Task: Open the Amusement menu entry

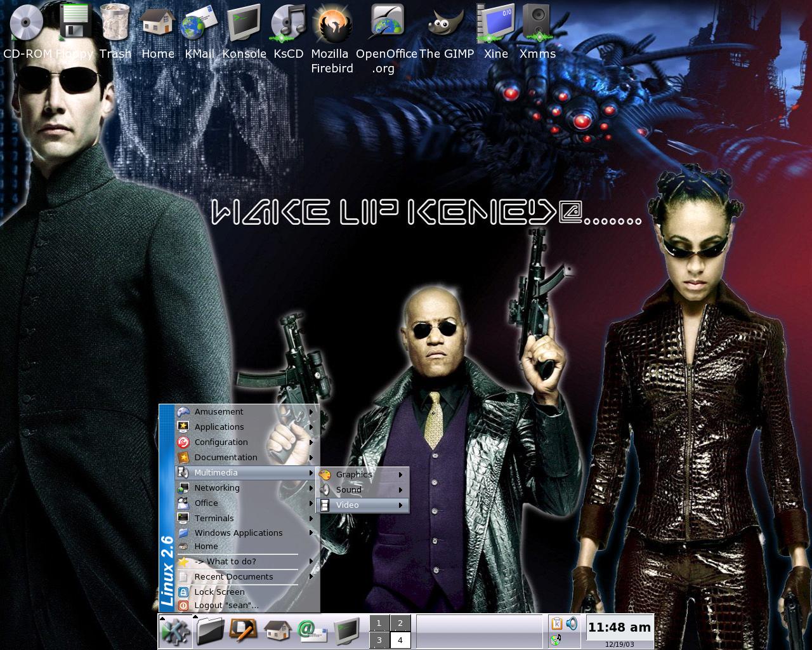Action: tap(247, 412)
